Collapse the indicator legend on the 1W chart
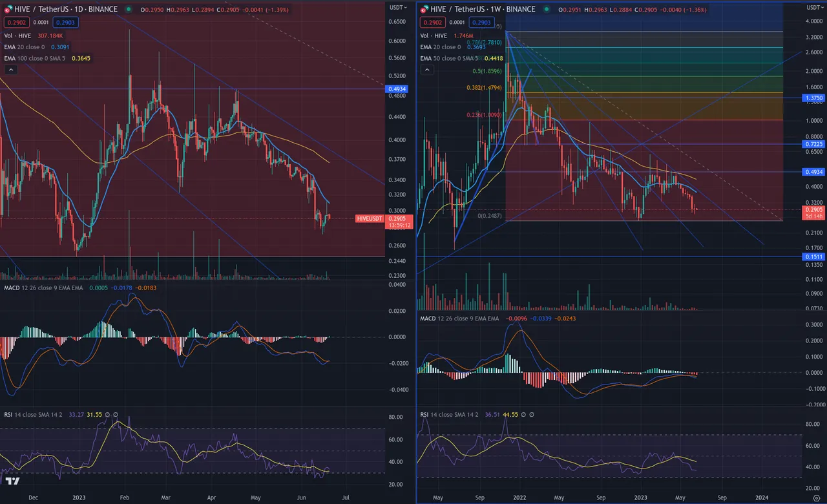Image resolution: width=827 pixels, height=504 pixels. coord(427,70)
